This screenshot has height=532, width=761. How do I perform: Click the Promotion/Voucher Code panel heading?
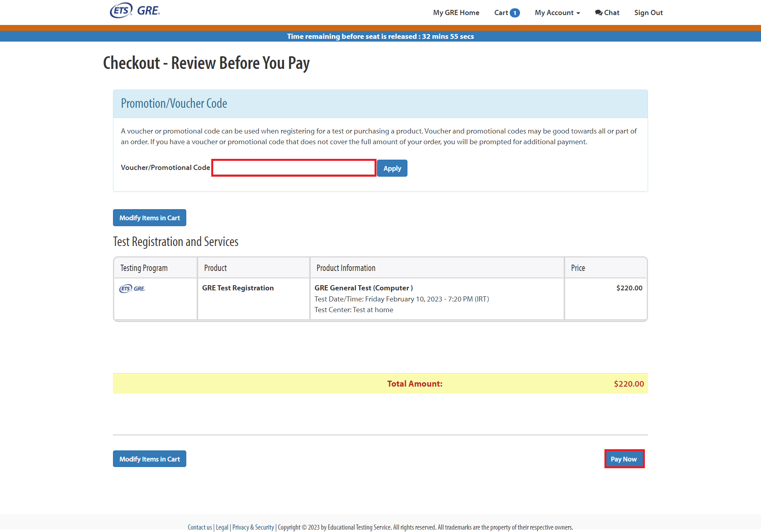coord(174,103)
